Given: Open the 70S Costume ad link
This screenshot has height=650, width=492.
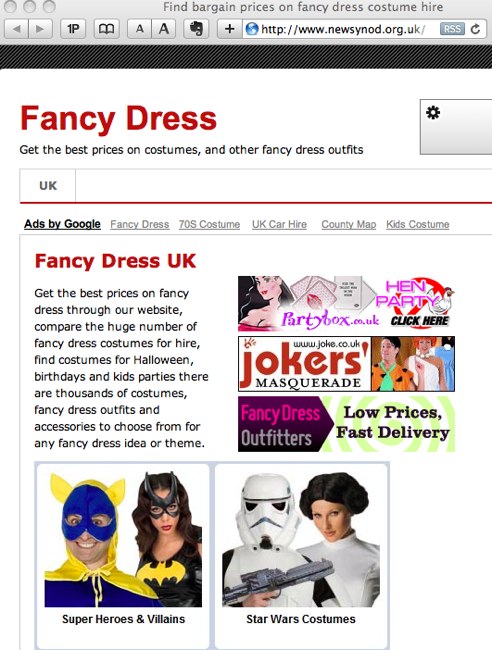Looking at the screenshot, I should click(x=209, y=224).
